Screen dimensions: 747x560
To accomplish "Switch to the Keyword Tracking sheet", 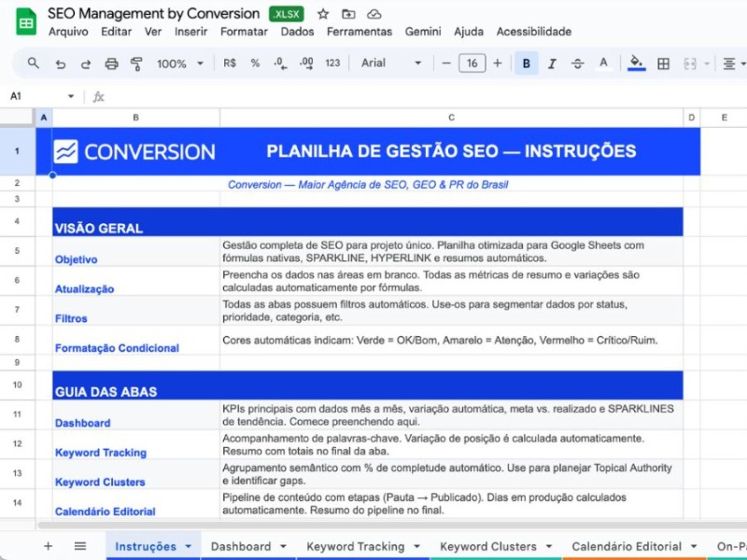I will (355, 546).
